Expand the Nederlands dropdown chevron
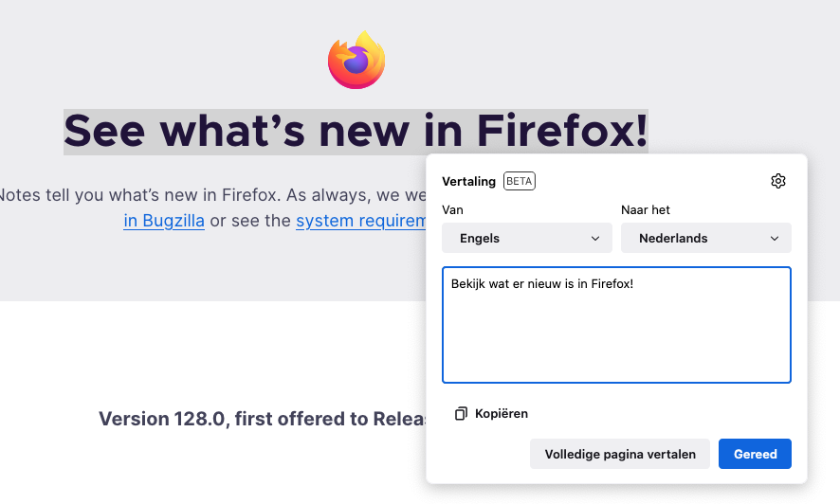The height and width of the screenshot is (504, 840). tap(775, 239)
